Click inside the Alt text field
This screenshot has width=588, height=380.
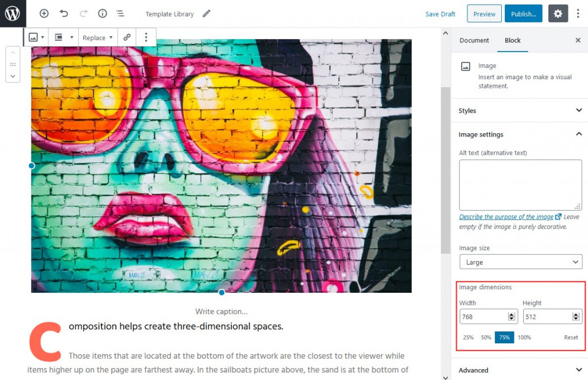point(520,183)
